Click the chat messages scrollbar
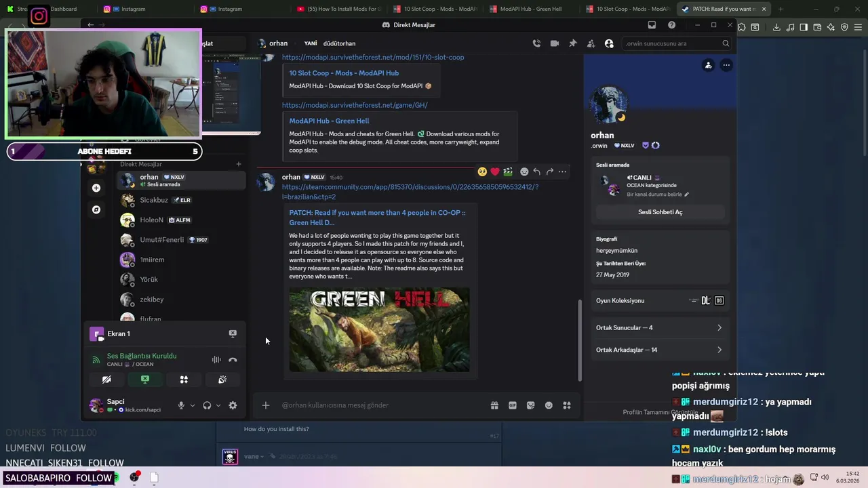Viewport: 868px width, 488px height. tap(579, 340)
